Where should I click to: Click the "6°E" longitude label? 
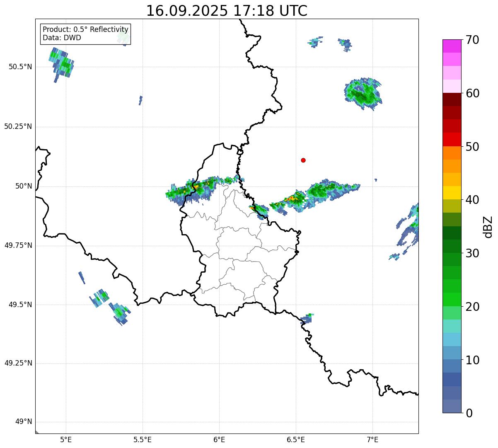tap(219, 440)
